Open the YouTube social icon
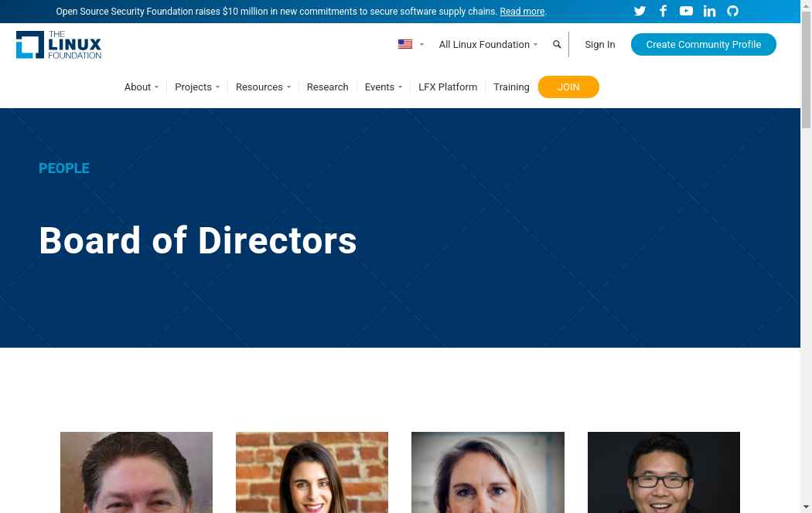Screen dimensions: 812x513 pyautogui.click(x=686, y=11)
